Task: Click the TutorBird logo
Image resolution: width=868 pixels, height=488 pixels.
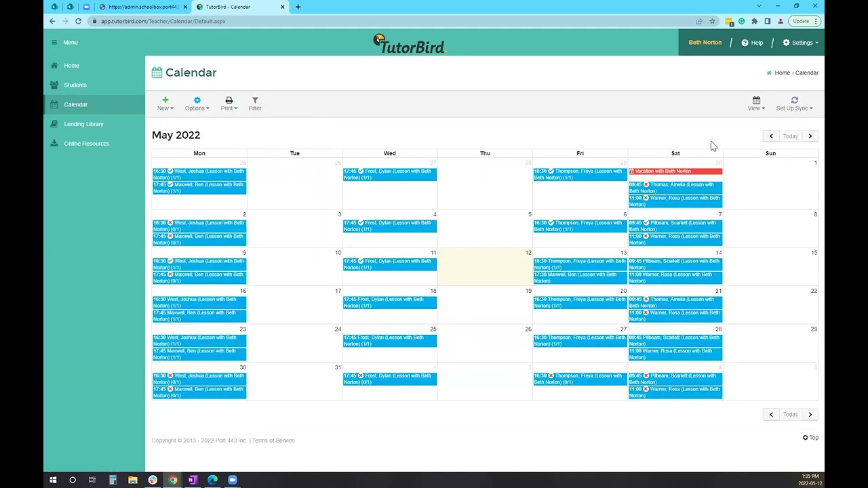Action: (x=410, y=43)
